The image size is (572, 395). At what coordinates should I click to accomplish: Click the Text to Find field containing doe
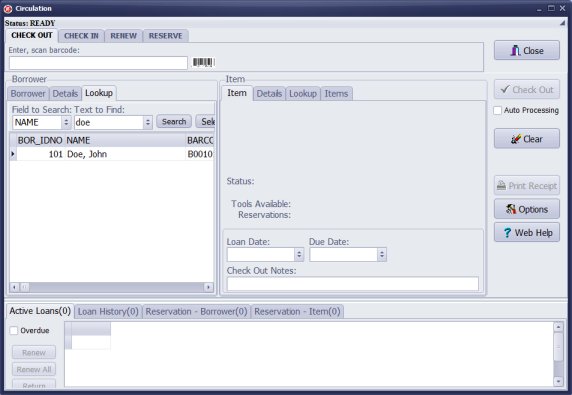109,122
